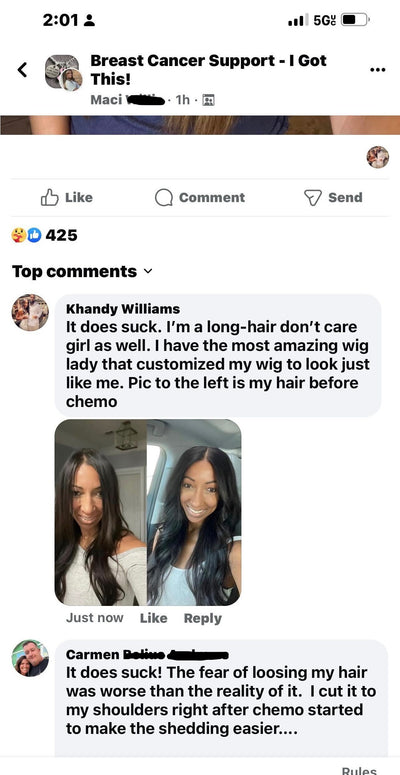Tap the Comment speech bubble icon
This screenshot has height=775, width=400.
coord(164,198)
